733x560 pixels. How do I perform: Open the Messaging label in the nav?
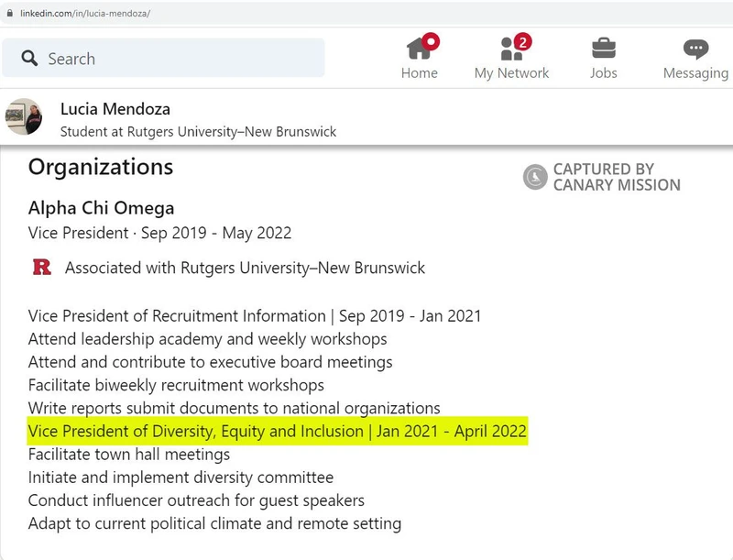695,73
